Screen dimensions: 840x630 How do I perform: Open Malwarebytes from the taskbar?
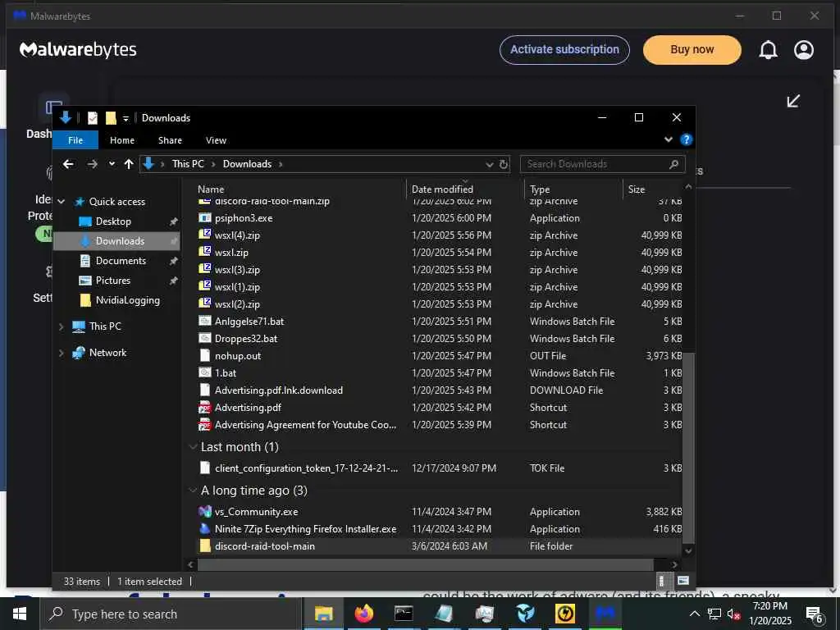(605, 614)
